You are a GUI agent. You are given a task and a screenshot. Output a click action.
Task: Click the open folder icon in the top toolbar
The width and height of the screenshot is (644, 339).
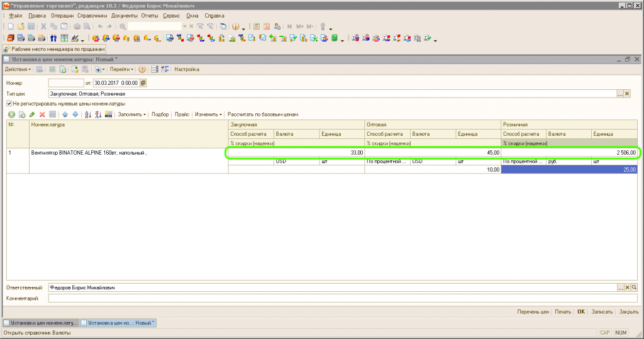[x=21, y=26]
